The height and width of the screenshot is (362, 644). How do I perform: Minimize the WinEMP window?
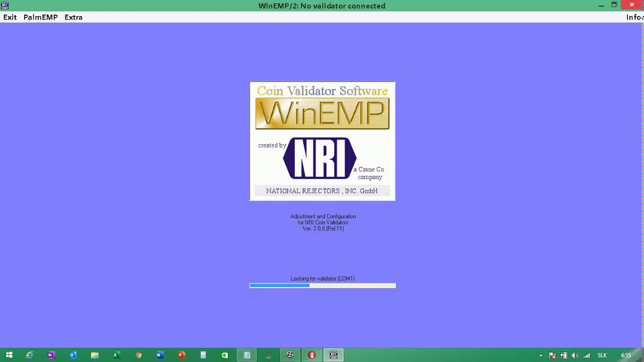601,6
